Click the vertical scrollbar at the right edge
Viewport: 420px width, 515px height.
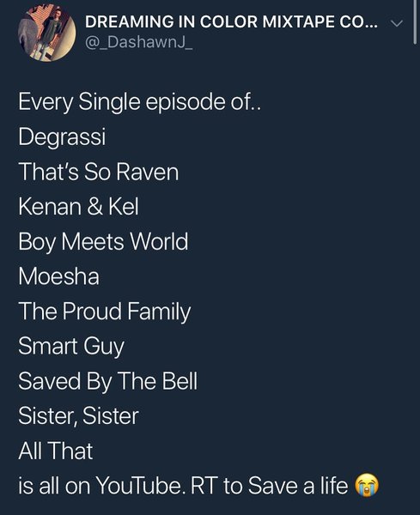click(416, 21)
